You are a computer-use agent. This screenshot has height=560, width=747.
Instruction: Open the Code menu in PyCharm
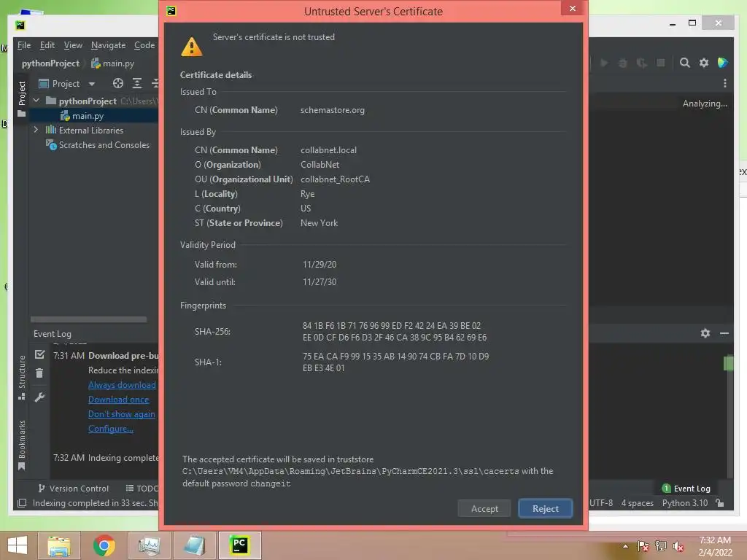point(144,45)
